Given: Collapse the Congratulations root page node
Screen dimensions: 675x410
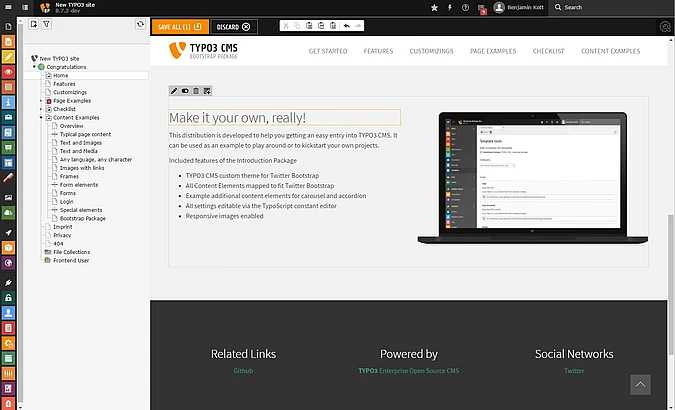Looking at the screenshot, I should coord(33,67).
